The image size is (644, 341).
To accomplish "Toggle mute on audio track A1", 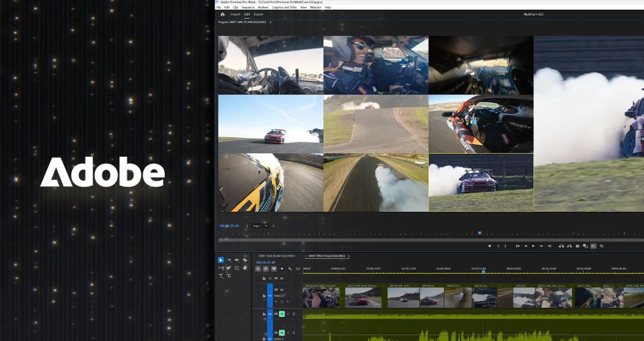I will (x=282, y=314).
